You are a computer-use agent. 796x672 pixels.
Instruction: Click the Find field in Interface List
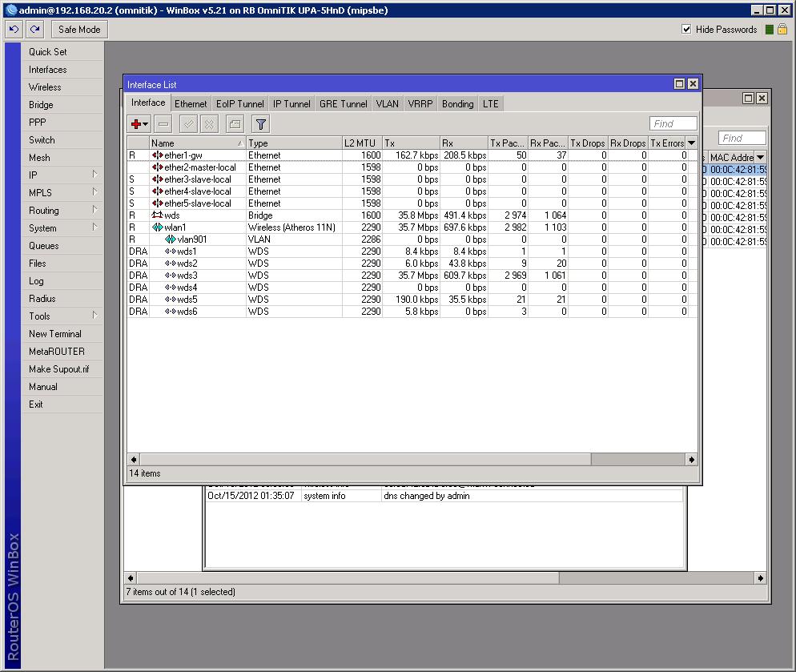pos(673,124)
